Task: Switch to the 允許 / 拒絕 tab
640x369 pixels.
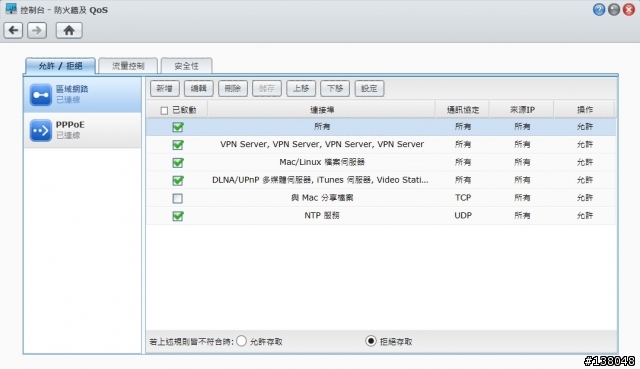Action: (x=60, y=66)
